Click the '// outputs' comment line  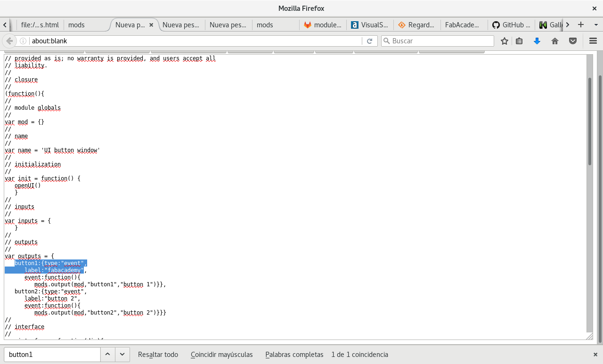(x=21, y=242)
